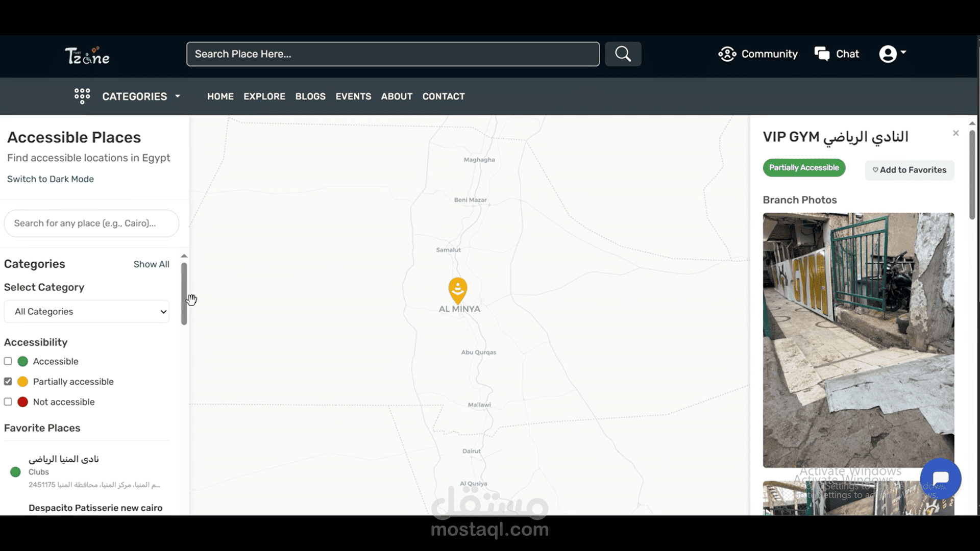Click the Abu Qurqas map label
The height and width of the screenshot is (551, 980).
[x=478, y=352]
